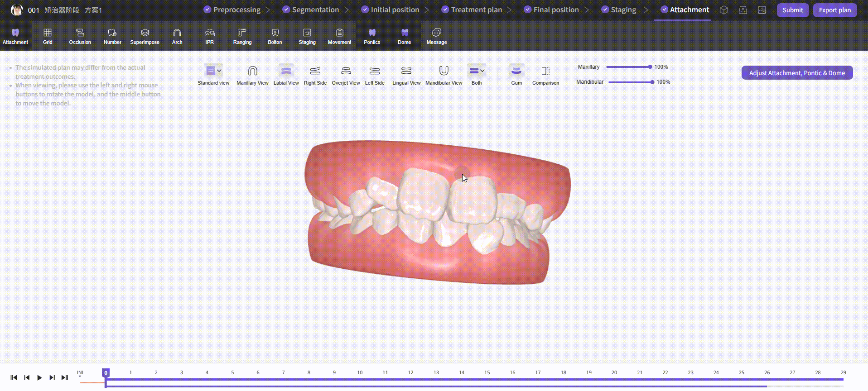Switch to Mandibular View
The height and width of the screenshot is (391, 868).
(444, 75)
